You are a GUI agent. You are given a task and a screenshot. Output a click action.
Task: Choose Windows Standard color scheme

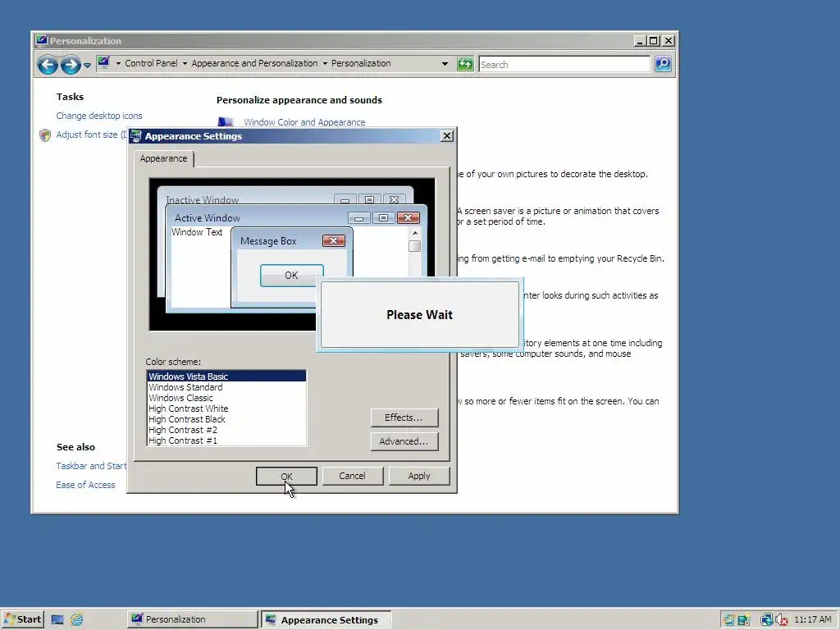click(x=226, y=387)
